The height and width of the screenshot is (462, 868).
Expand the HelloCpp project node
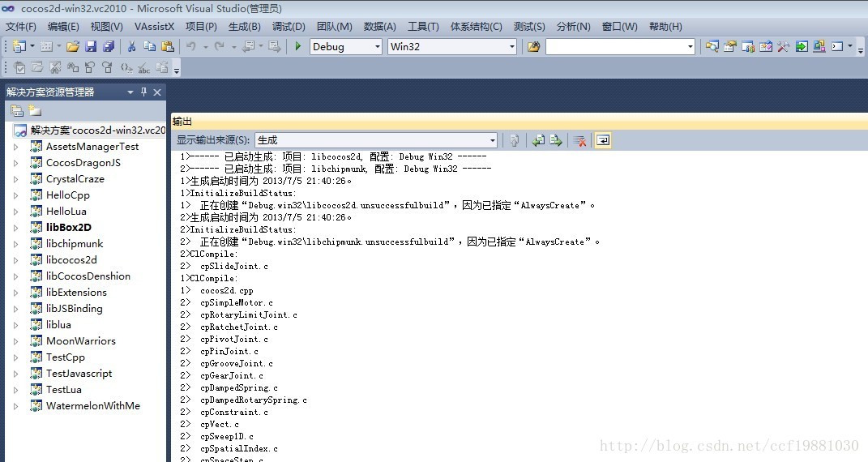pos(15,195)
